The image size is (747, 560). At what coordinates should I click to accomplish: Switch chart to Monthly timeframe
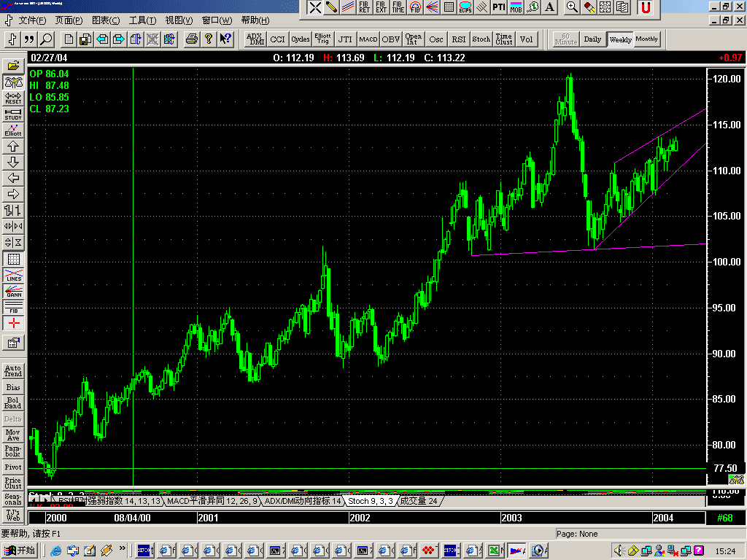(x=646, y=39)
